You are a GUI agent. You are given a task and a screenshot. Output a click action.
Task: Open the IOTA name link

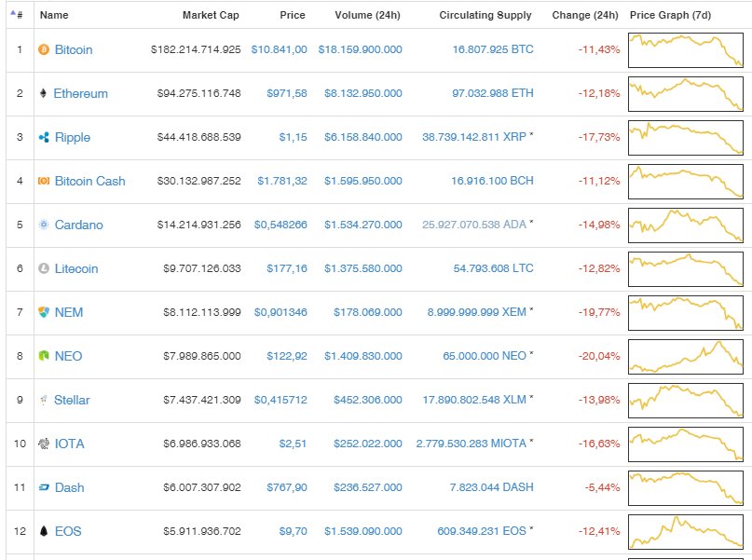(70, 444)
